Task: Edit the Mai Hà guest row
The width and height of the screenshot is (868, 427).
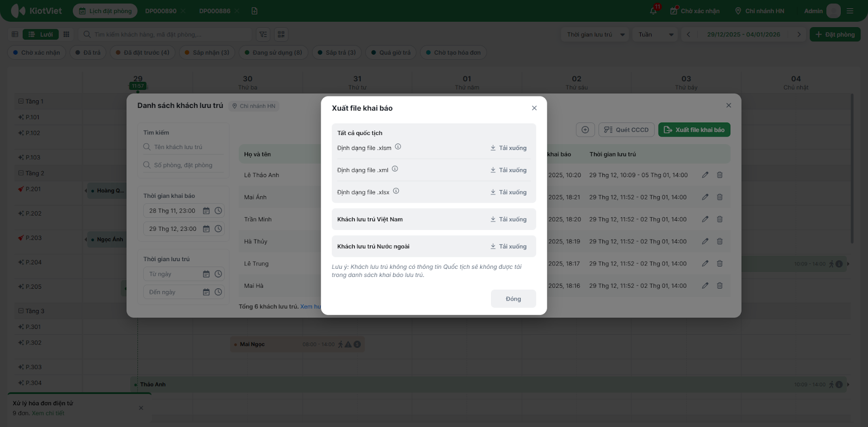Action: click(705, 286)
